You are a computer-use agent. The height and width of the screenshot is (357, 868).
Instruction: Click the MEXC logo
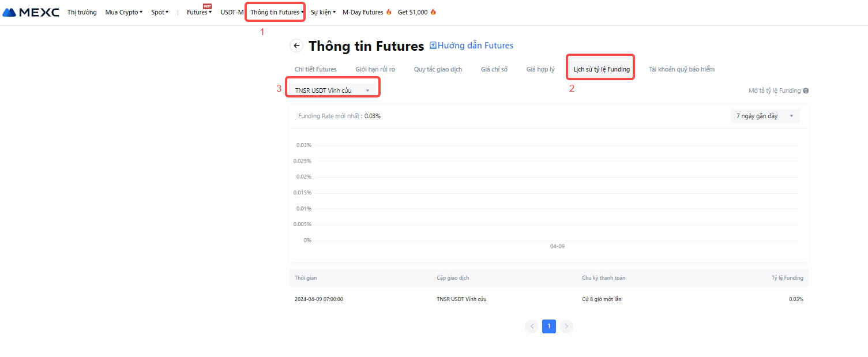pos(31,12)
